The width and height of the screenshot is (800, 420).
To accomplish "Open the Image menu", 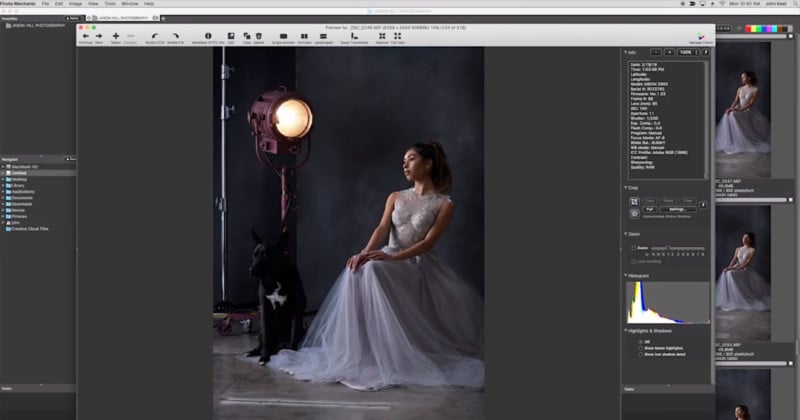I will (75, 4).
